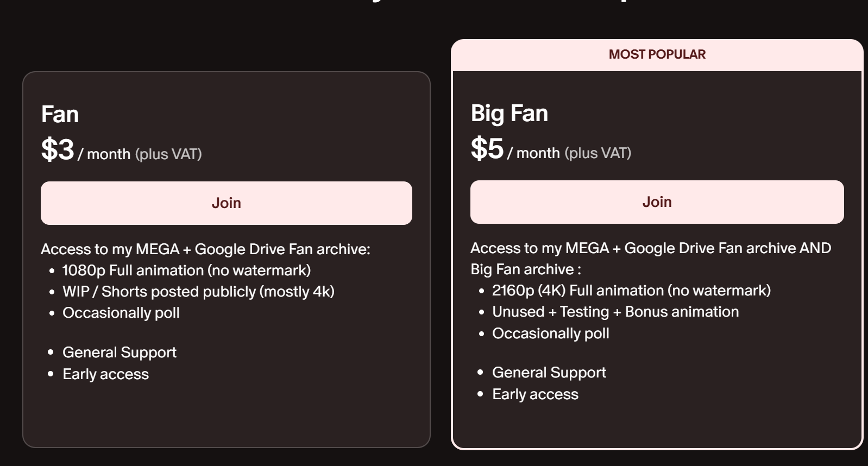Click the "1080p Full animation (no watermark)" benefit

click(186, 270)
